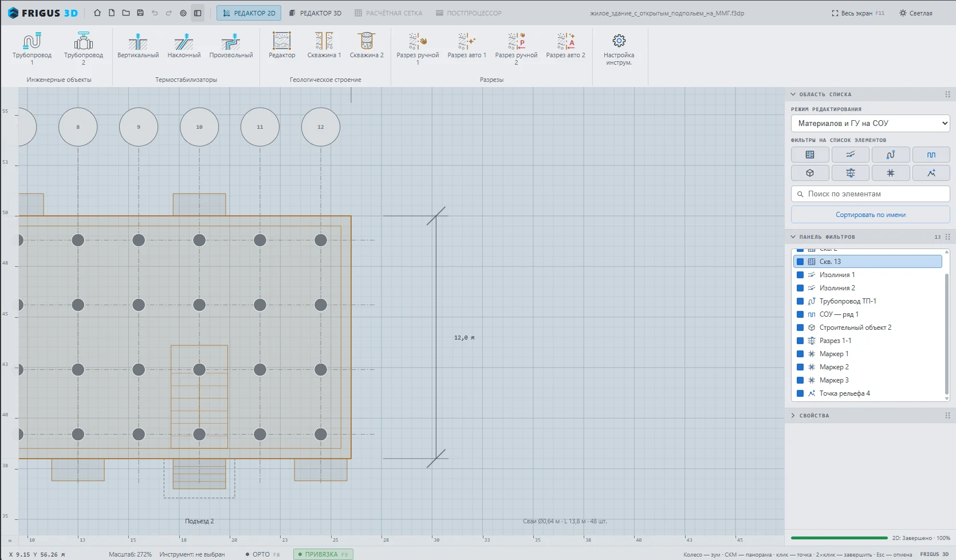Select the Трубопровод 1 tool
This screenshot has height=560, width=956.
[32, 48]
